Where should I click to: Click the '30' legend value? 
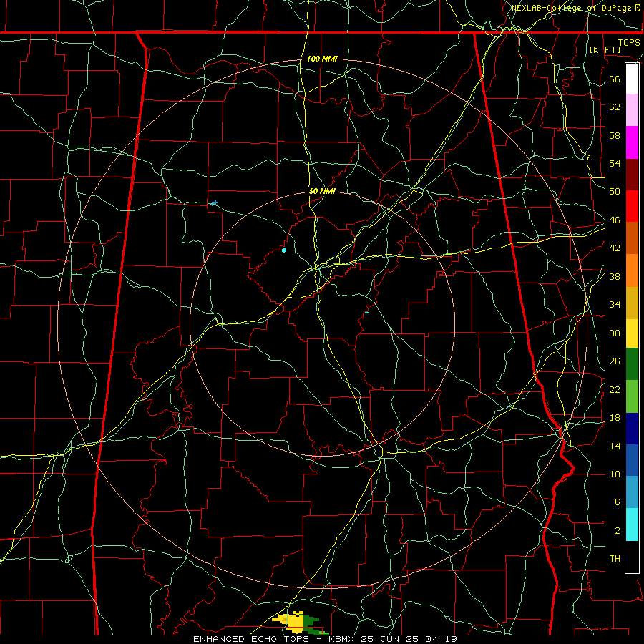pyautogui.click(x=615, y=333)
